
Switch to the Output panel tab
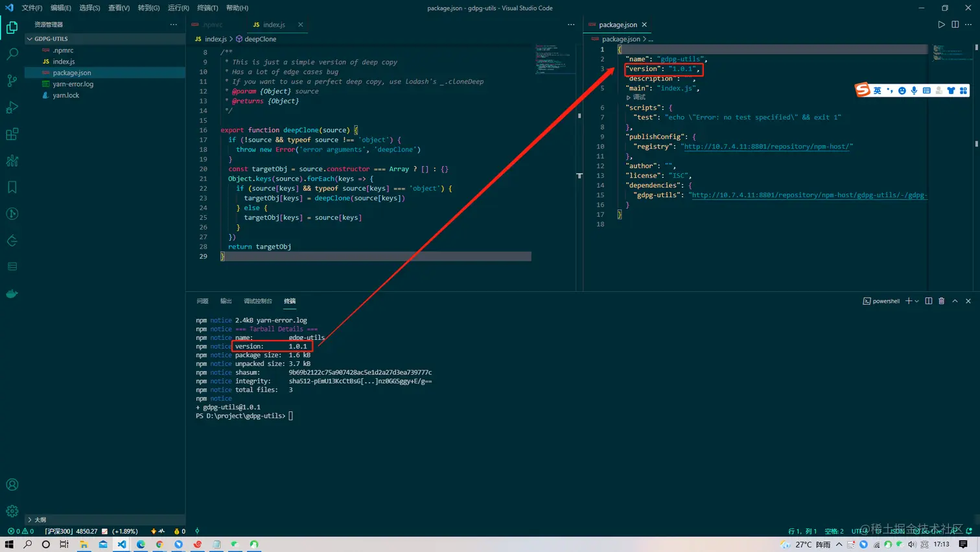point(226,301)
